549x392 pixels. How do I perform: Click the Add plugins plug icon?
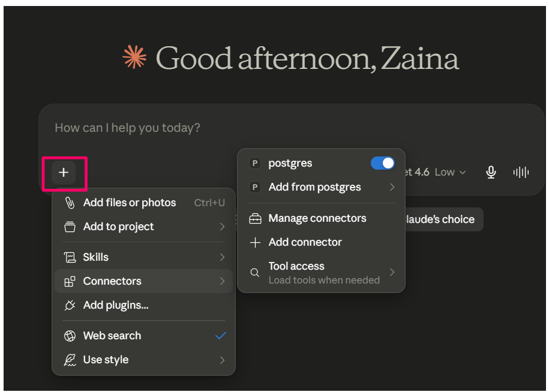pyautogui.click(x=70, y=305)
